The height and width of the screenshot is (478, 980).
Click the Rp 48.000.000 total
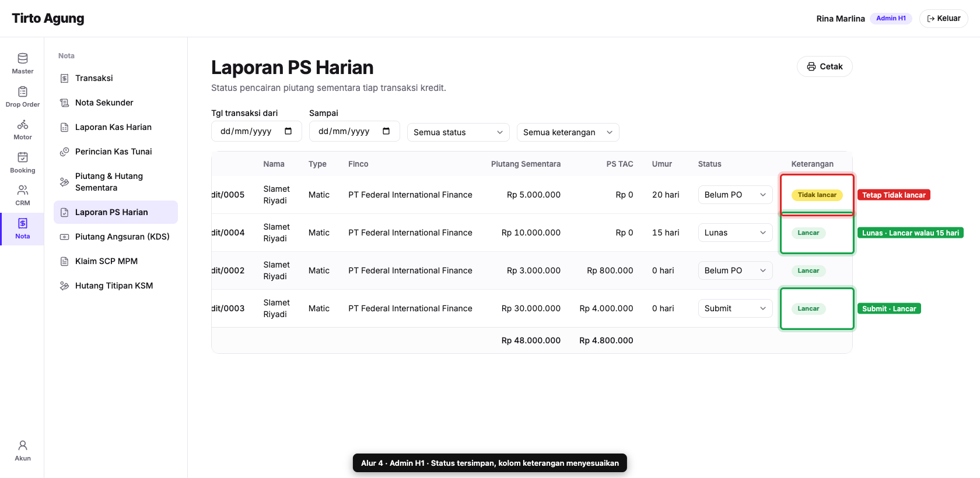[x=531, y=340]
